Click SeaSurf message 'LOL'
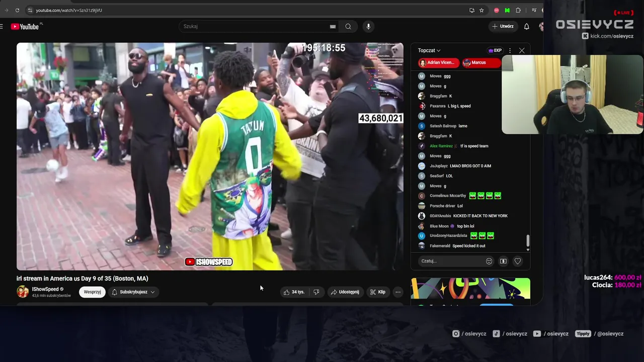The width and height of the screenshot is (644, 362). (x=449, y=176)
